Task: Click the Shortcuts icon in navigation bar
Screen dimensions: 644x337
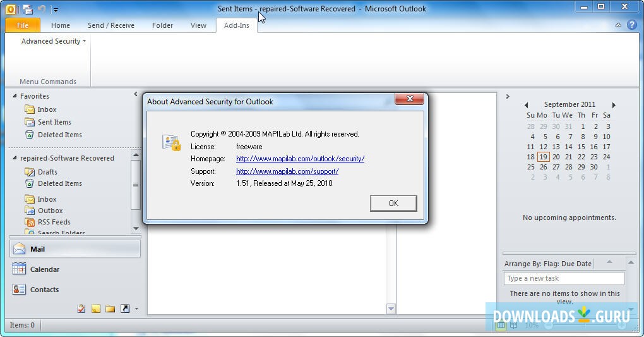Action: (125, 309)
